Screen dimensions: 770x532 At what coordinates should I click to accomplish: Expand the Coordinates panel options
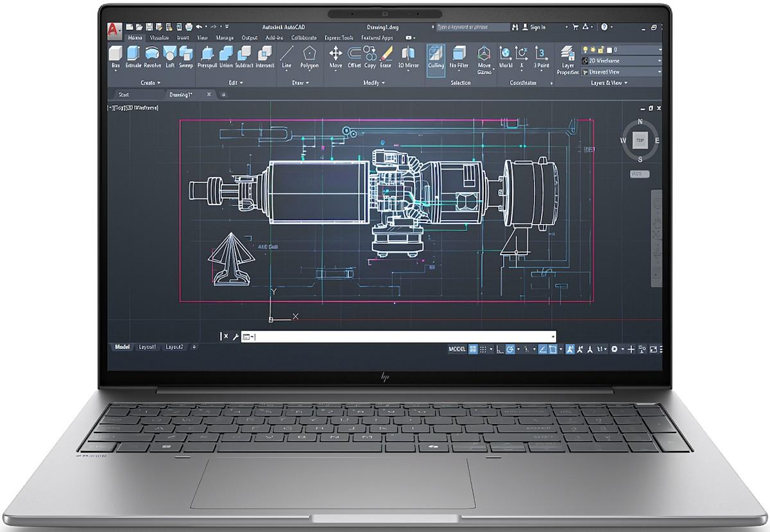551,82
